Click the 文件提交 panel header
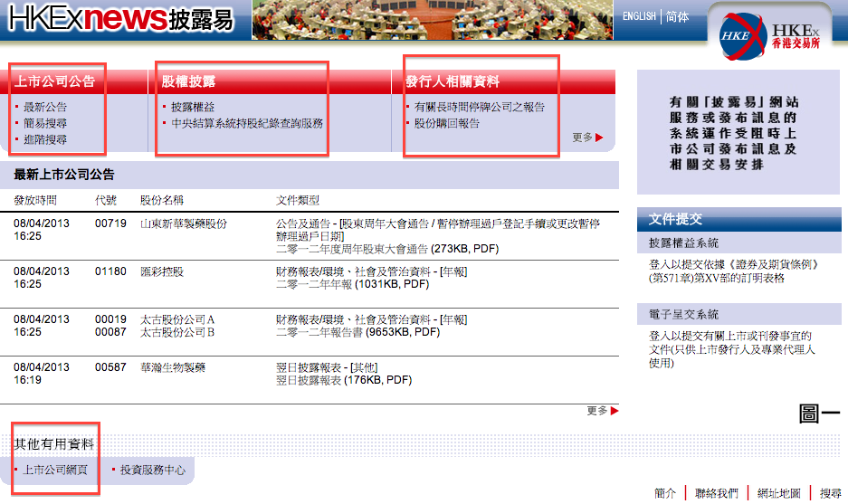Viewport: 848px width, 504px height. (739, 219)
